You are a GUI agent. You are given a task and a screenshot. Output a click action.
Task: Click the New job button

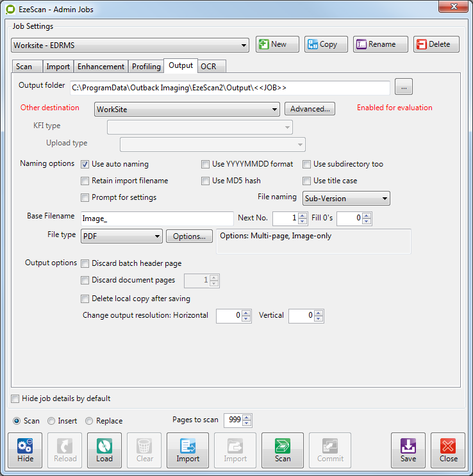coord(278,44)
